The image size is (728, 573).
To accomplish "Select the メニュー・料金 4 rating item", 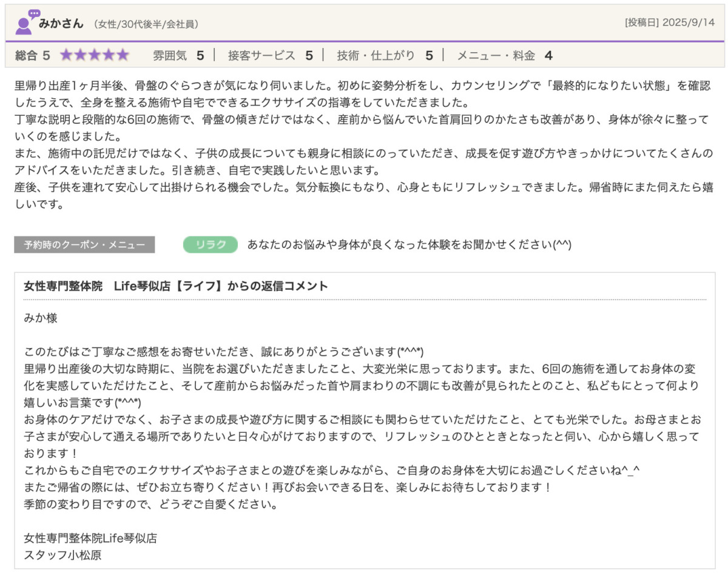I will click(504, 56).
